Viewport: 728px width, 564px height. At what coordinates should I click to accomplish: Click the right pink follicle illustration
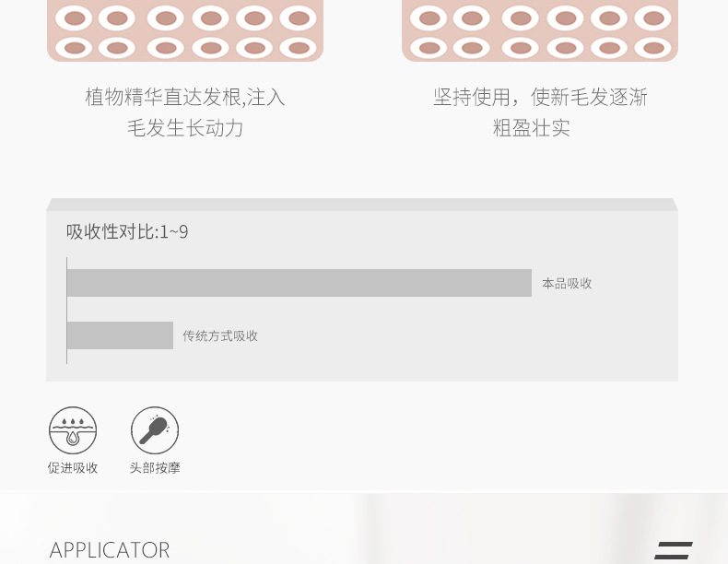pyautogui.click(x=539, y=30)
